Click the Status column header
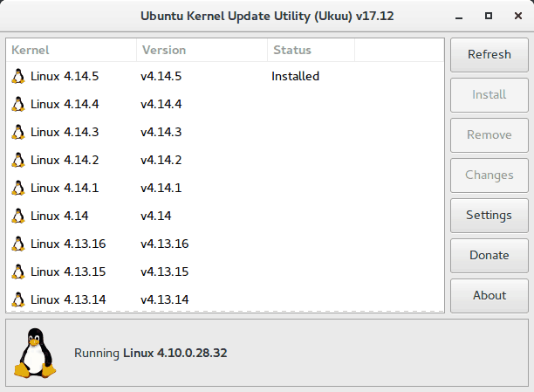This screenshot has height=392, width=534. pyautogui.click(x=311, y=50)
